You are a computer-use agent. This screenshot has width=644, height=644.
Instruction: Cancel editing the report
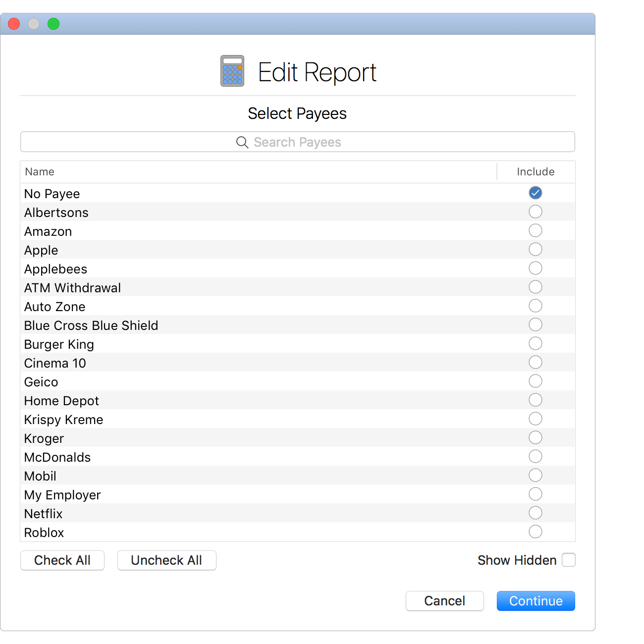click(445, 601)
